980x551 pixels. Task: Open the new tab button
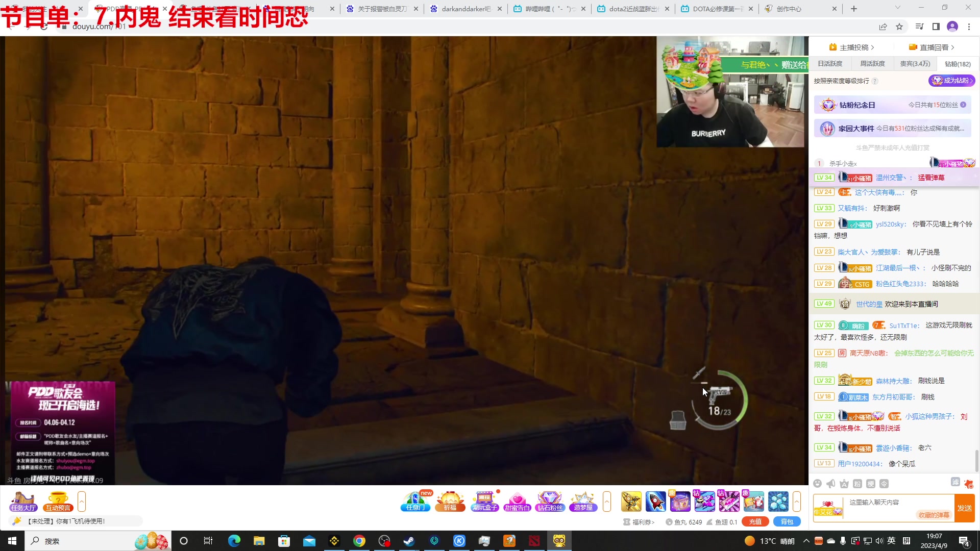pyautogui.click(x=854, y=9)
